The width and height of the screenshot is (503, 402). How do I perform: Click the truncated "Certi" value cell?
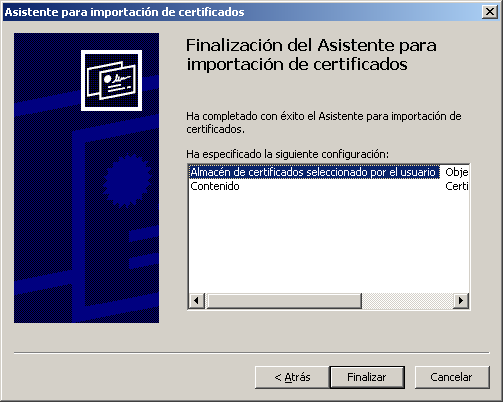(x=457, y=186)
